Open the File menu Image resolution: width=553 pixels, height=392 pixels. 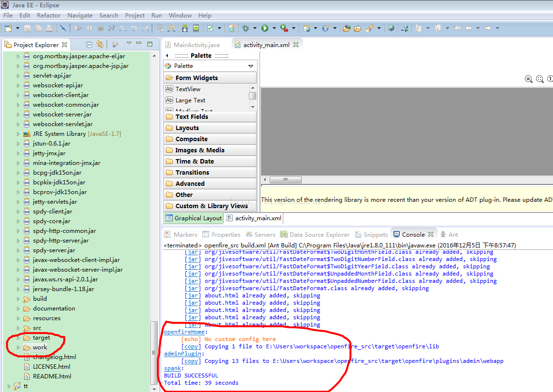pyautogui.click(x=8, y=16)
